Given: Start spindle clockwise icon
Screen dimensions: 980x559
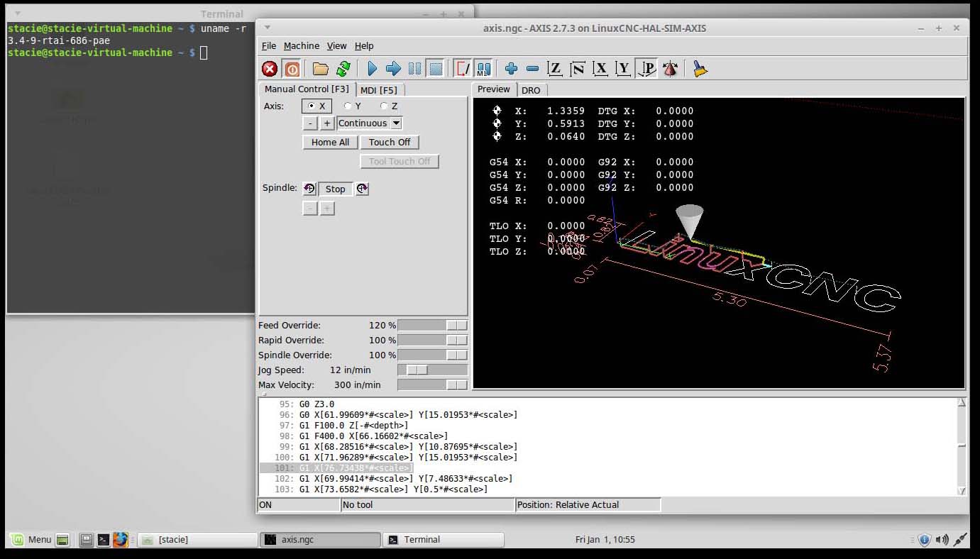Looking at the screenshot, I should tap(362, 189).
